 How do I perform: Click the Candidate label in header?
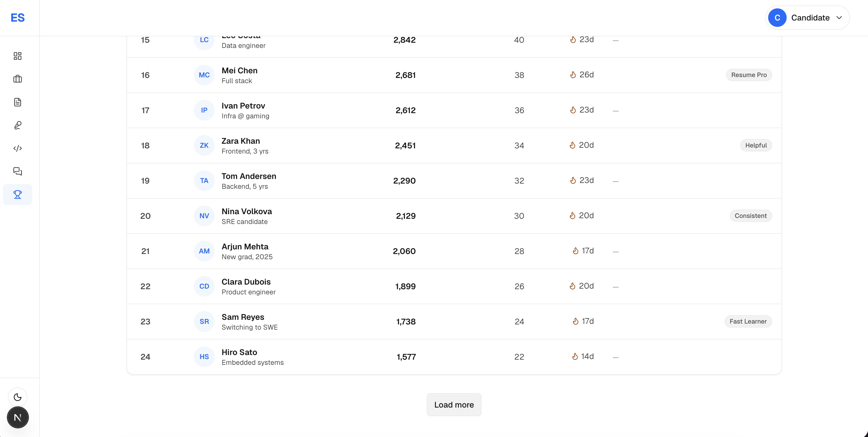click(x=810, y=18)
